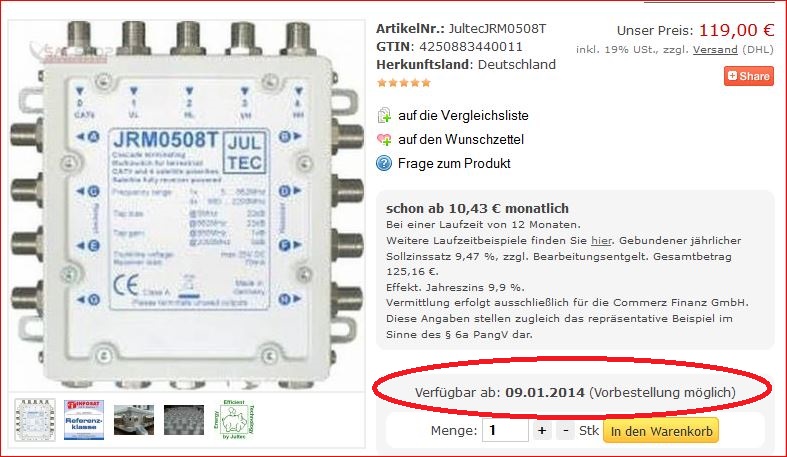Select the fourth dark photo thumbnail
This screenshot has width=787, height=457.
coord(184,420)
